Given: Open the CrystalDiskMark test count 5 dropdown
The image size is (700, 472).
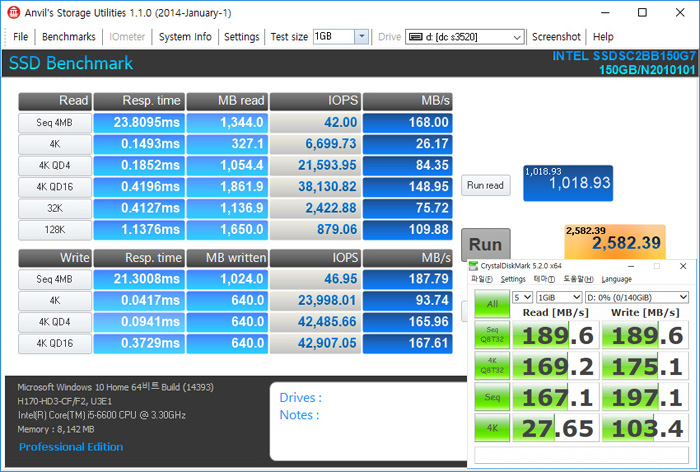Looking at the screenshot, I should coord(522,297).
